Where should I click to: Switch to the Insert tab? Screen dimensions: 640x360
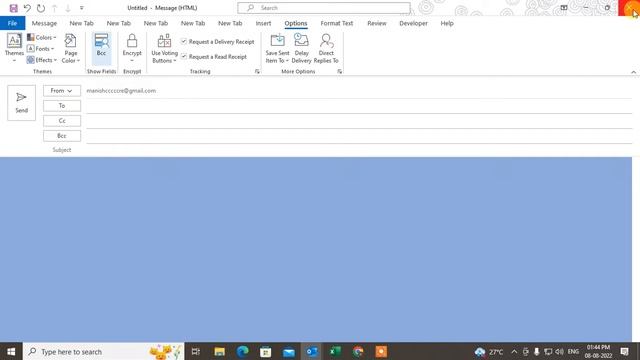click(263, 23)
